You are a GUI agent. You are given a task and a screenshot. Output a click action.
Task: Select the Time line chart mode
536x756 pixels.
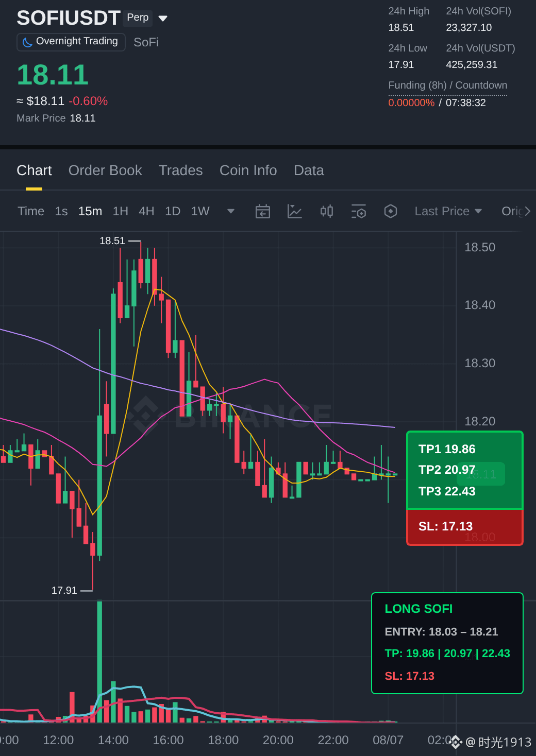coord(31,211)
